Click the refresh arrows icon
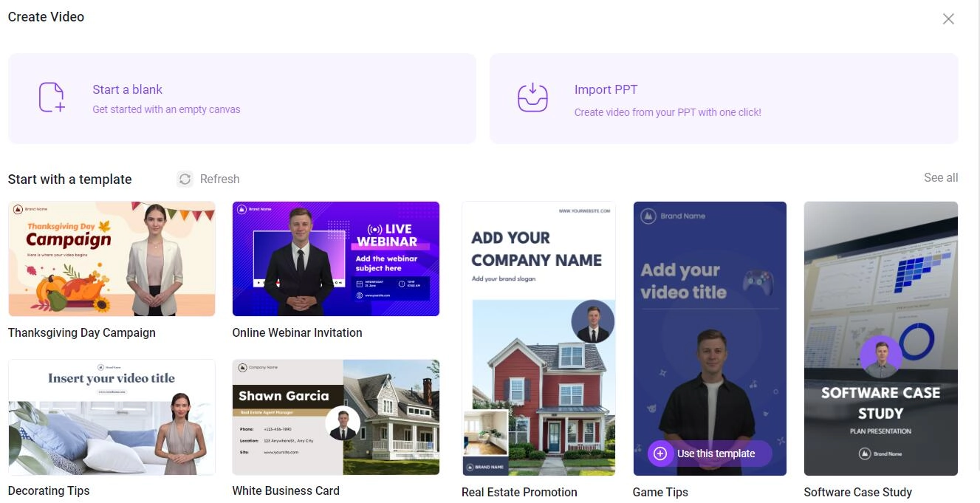The width and height of the screenshot is (980, 503). point(185,179)
